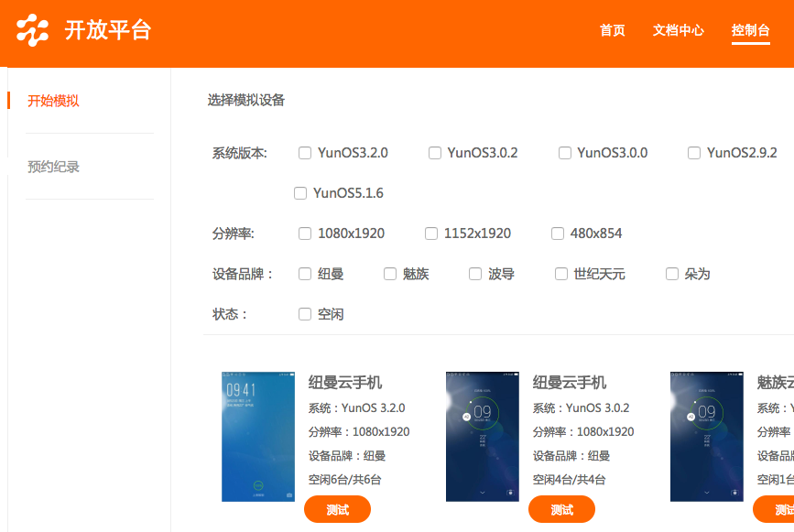Open the YunOS 3.0.2 纽曼 phone thumbnail
794x532 pixels.
pyautogui.click(x=483, y=437)
